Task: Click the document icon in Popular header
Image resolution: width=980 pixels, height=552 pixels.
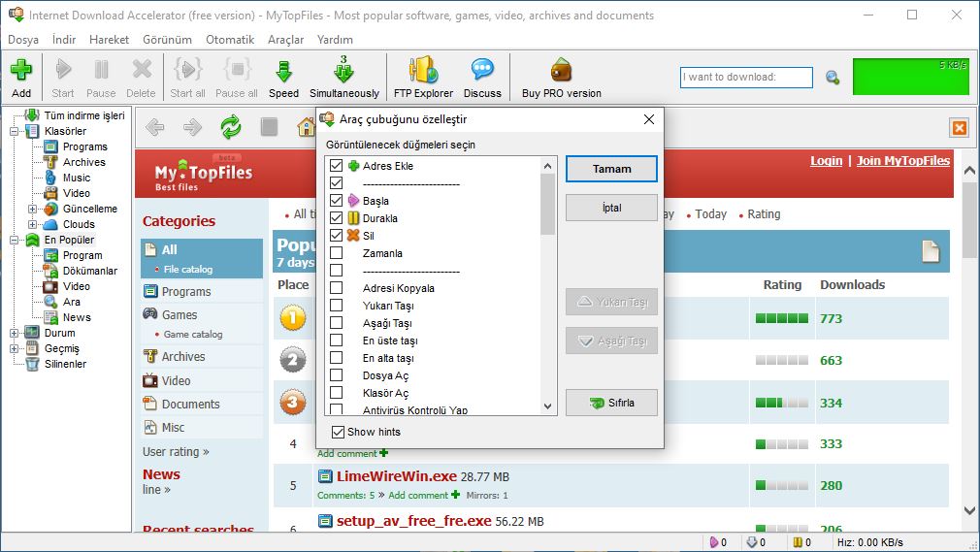Action: [931, 251]
